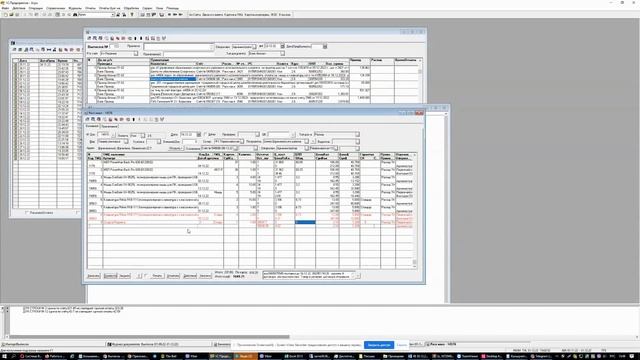Click the Провести button at document bottom
The height and width of the screenshot is (360, 640).
[110, 276]
